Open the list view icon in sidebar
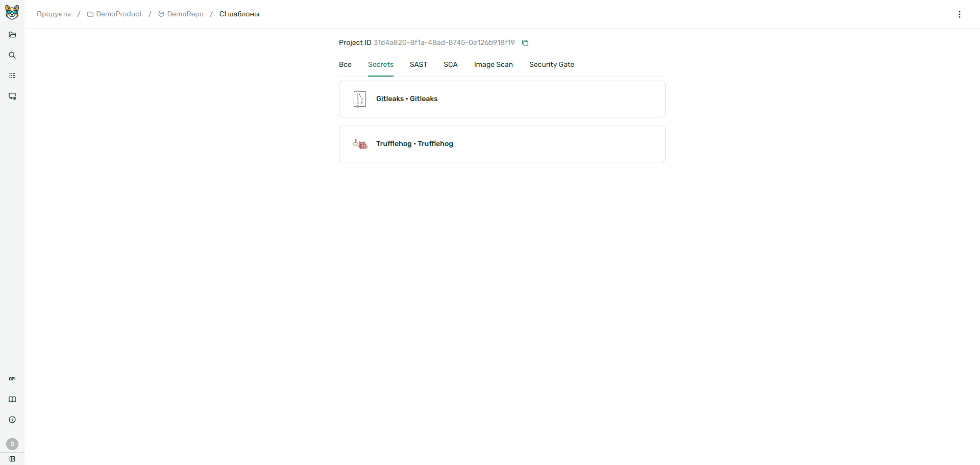This screenshot has width=980, height=465. point(12,76)
